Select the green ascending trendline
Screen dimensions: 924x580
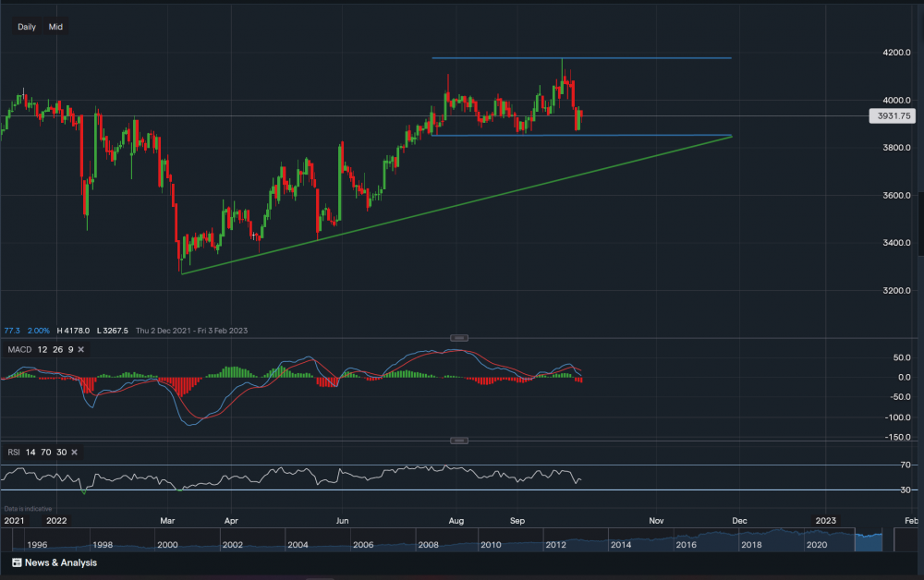click(462, 205)
